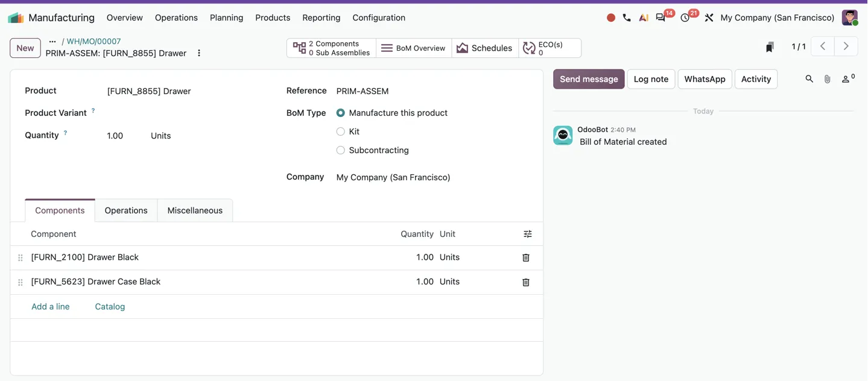
Task: Click the drag handle for Drawer Black
Action: click(x=21, y=257)
